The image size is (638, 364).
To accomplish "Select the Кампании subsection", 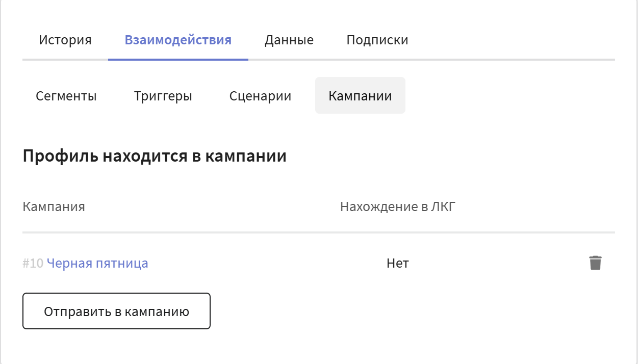I will point(360,96).
